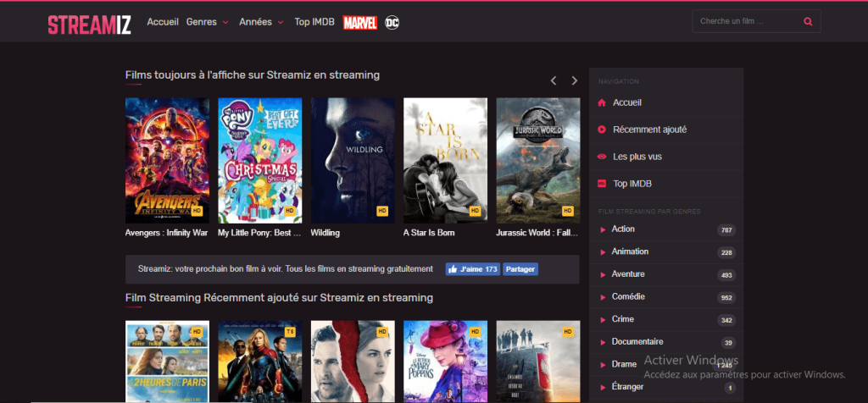Open My Little Pony Christmas poster
Viewport: 868px width, 403px height.
pyautogui.click(x=259, y=160)
